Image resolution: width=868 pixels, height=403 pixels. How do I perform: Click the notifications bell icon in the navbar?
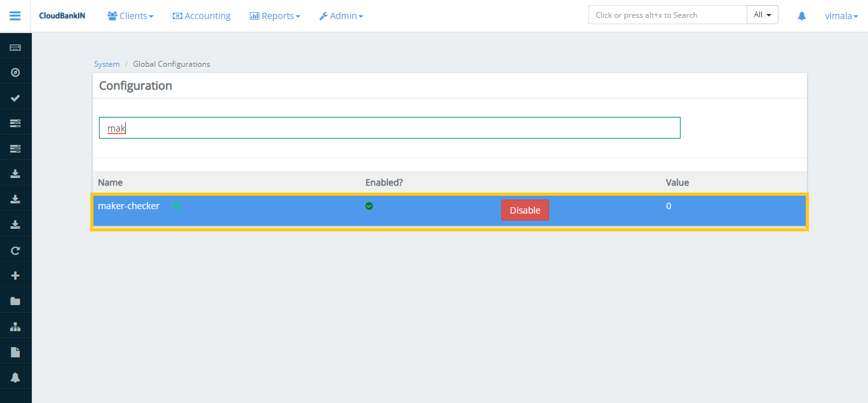point(801,15)
